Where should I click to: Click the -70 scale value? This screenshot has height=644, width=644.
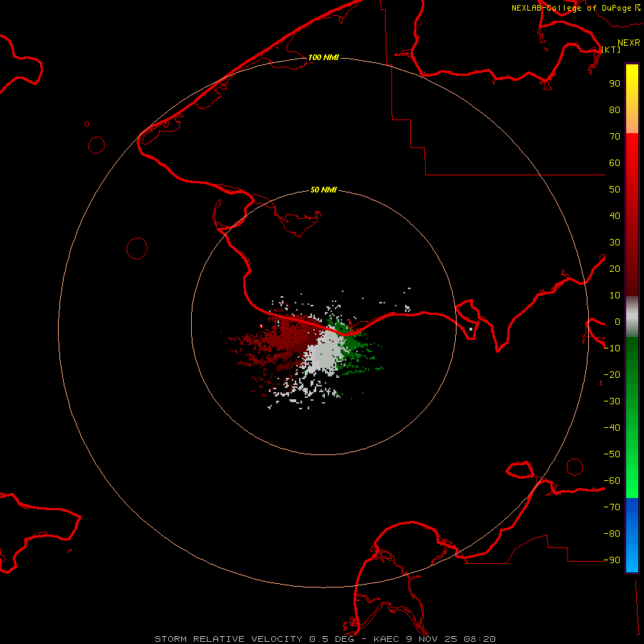(612, 507)
